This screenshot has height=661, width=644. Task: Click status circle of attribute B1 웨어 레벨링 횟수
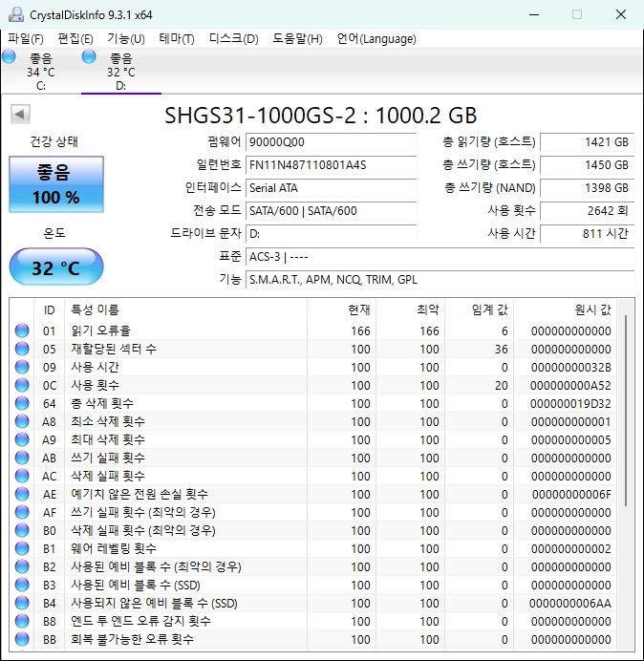pyautogui.click(x=22, y=548)
